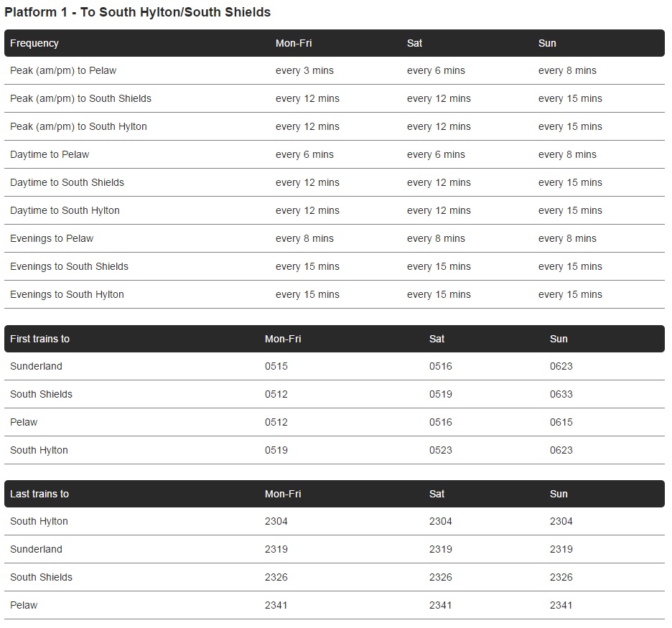The height and width of the screenshot is (628, 672).
Task: Click the 'Last trains to' table header
Action: [x=39, y=494]
